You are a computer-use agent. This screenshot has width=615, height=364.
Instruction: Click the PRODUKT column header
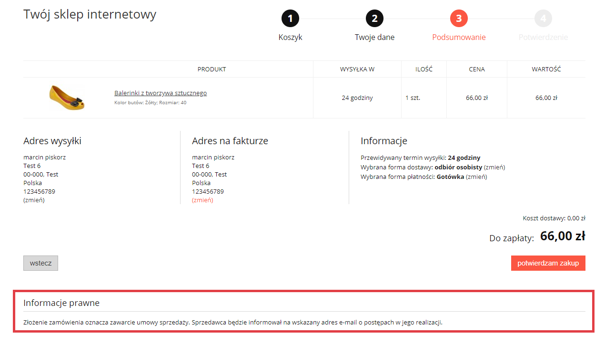(212, 69)
